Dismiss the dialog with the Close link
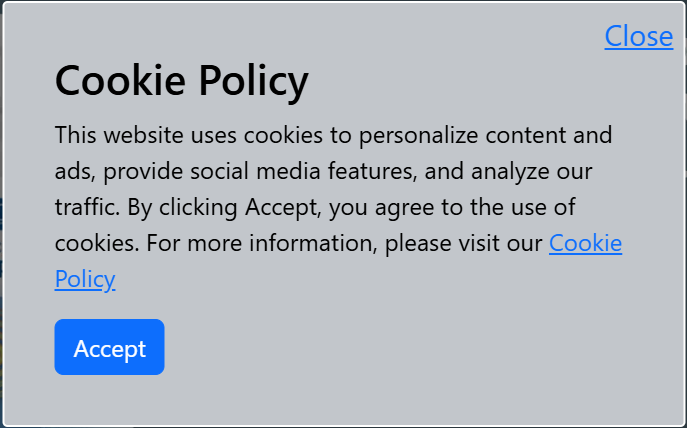Viewport: 687px width, 428px height. click(638, 36)
